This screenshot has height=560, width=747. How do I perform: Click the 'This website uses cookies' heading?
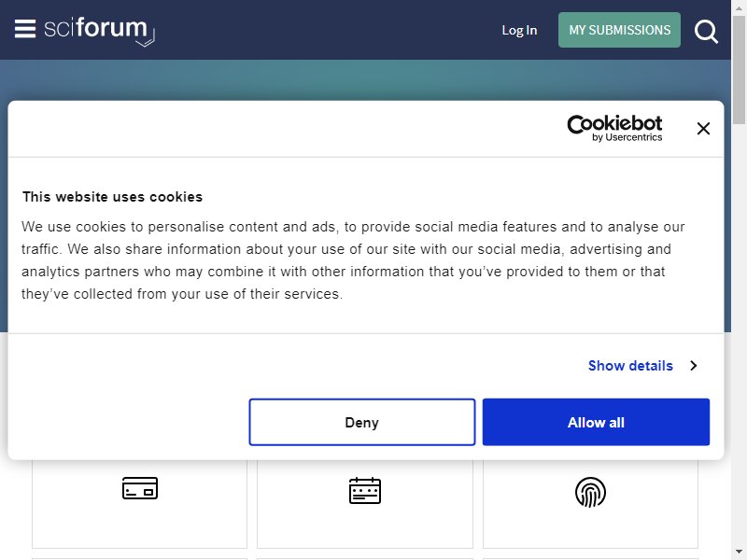tap(112, 197)
